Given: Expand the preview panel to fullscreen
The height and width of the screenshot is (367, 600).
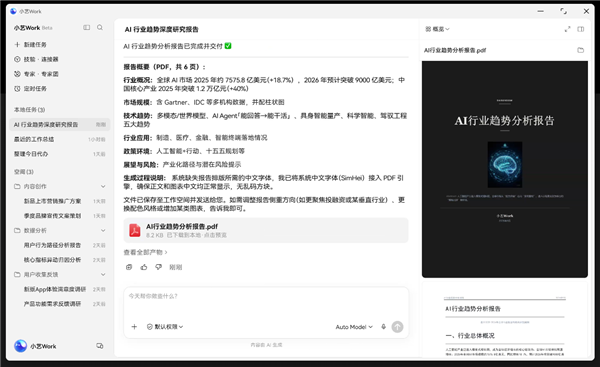Looking at the screenshot, I should click(567, 29).
